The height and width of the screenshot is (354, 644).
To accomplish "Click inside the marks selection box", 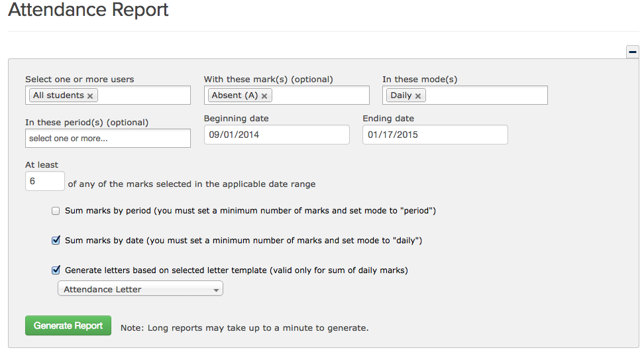I will [x=321, y=95].
